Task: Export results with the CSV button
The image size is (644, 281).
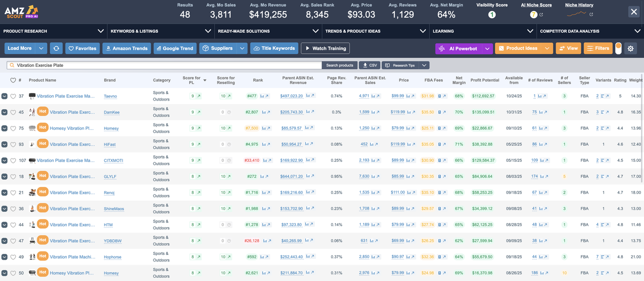Action: pos(369,65)
